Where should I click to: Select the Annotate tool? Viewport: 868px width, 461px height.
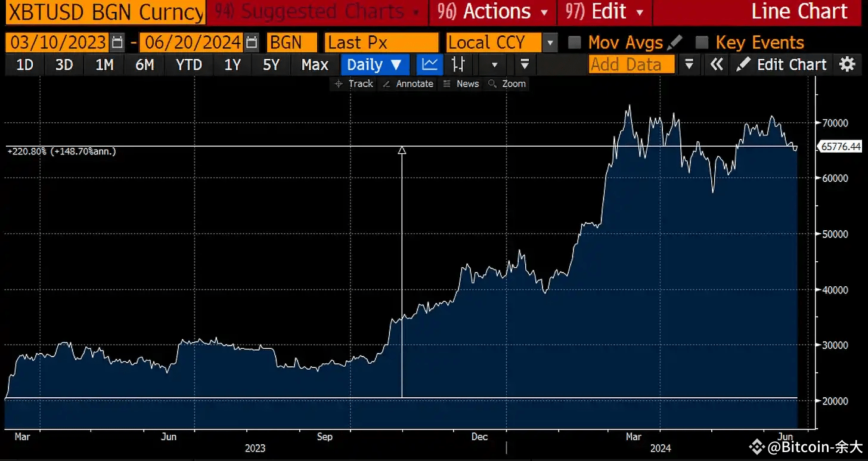pyautogui.click(x=408, y=83)
